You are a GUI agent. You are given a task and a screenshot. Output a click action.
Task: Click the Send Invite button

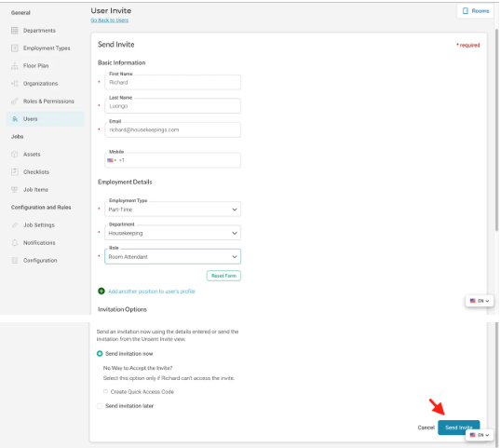tap(458, 428)
